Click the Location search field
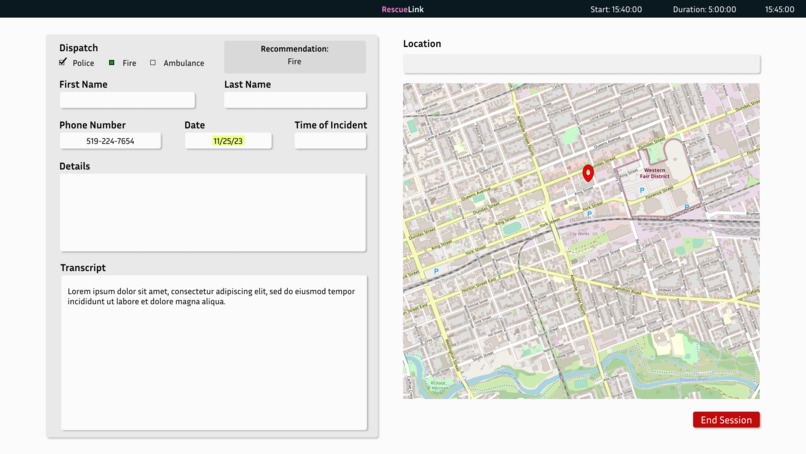806x454 pixels. click(581, 64)
